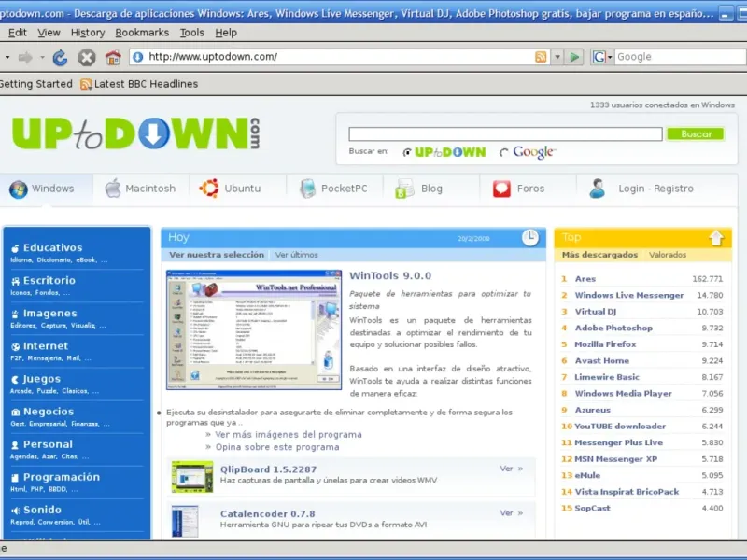Image resolution: width=747 pixels, height=560 pixels.
Task: Click the WinTools 9.0.0 title link
Action: (390, 275)
